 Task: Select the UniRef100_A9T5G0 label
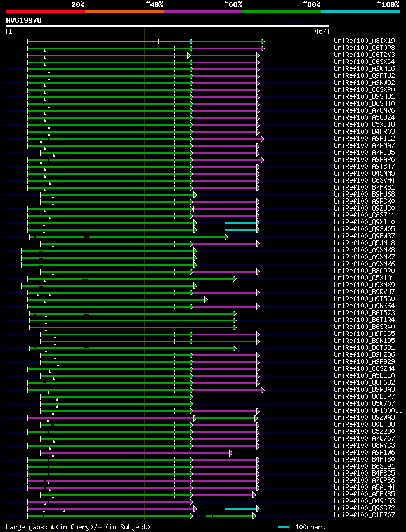[x=364, y=299]
